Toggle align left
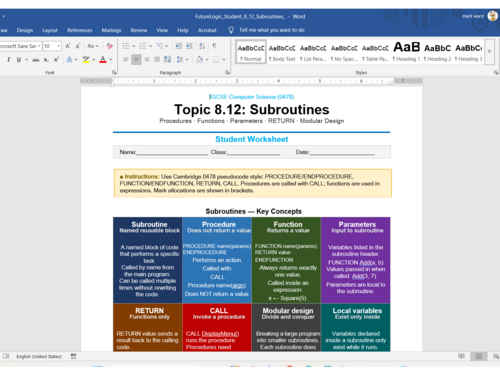This screenshot has height=375, width=500. [126, 60]
